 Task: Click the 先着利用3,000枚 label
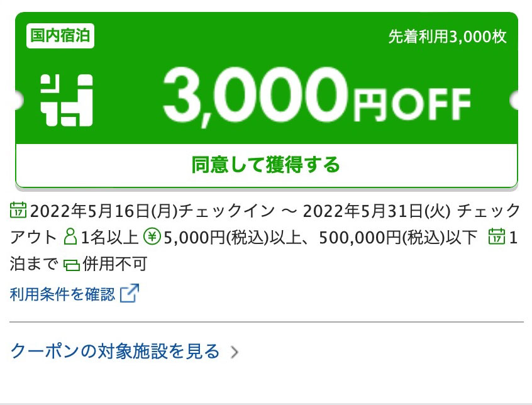click(447, 36)
